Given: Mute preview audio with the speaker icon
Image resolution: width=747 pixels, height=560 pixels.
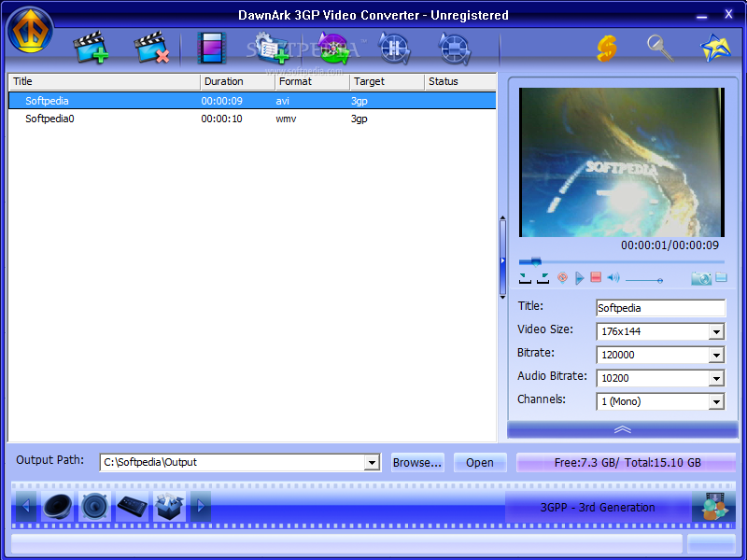Looking at the screenshot, I should click(x=613, y=277).
